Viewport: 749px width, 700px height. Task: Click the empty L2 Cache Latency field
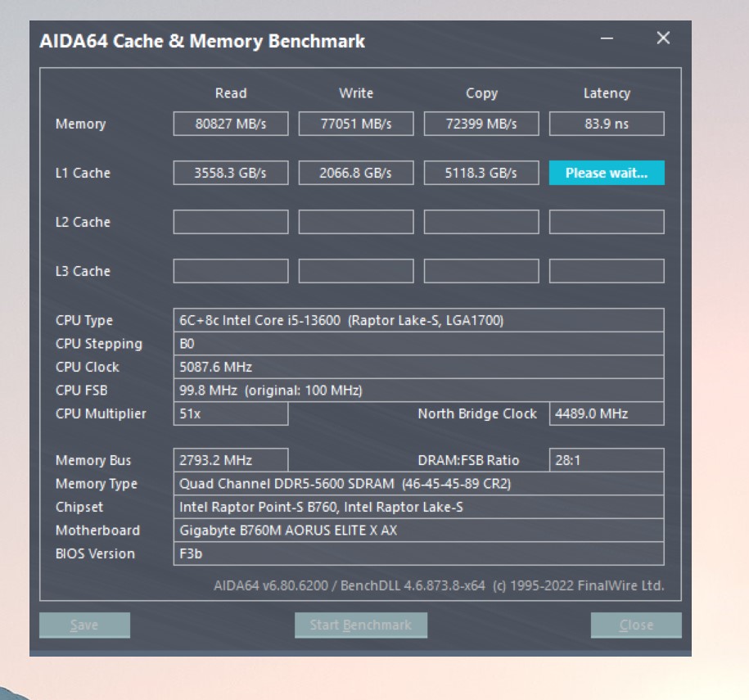[x=607, y=222]
